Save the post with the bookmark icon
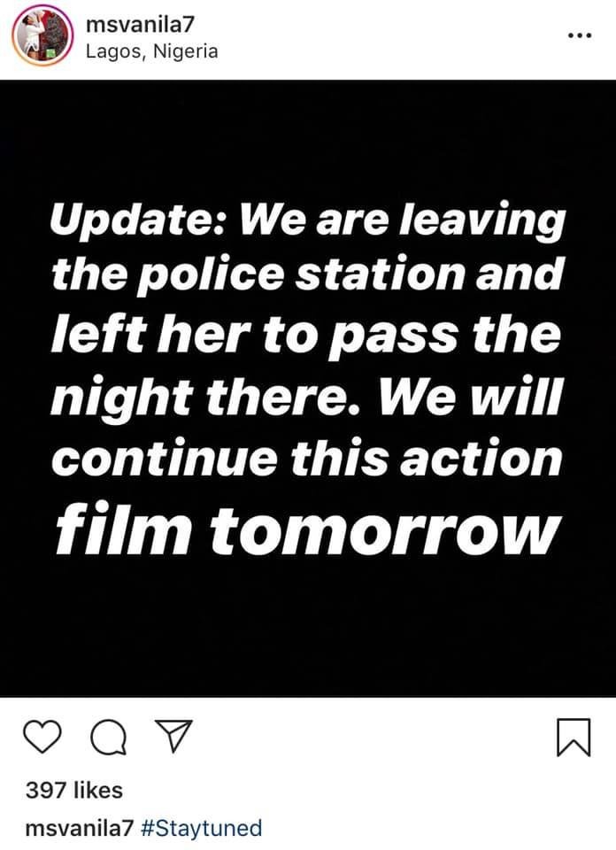Screen dimensions: 616x850 [x=574, y=738]
